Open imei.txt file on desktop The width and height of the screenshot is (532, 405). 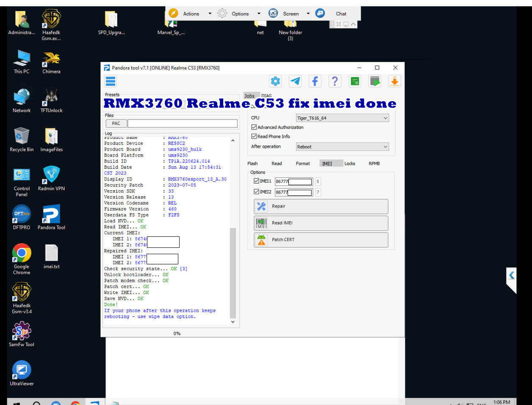[51, 256]
